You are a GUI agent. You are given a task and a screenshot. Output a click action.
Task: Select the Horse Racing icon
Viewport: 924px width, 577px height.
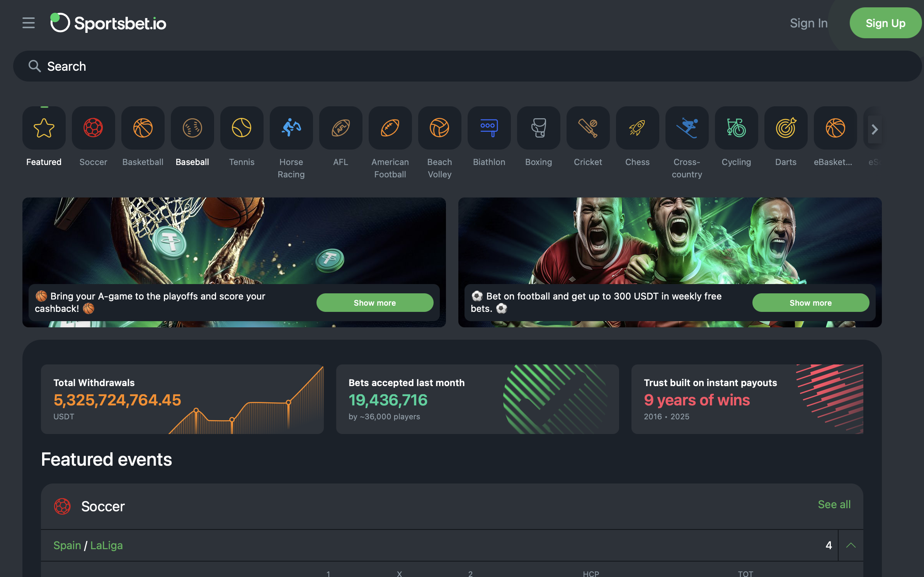point(291,128)
